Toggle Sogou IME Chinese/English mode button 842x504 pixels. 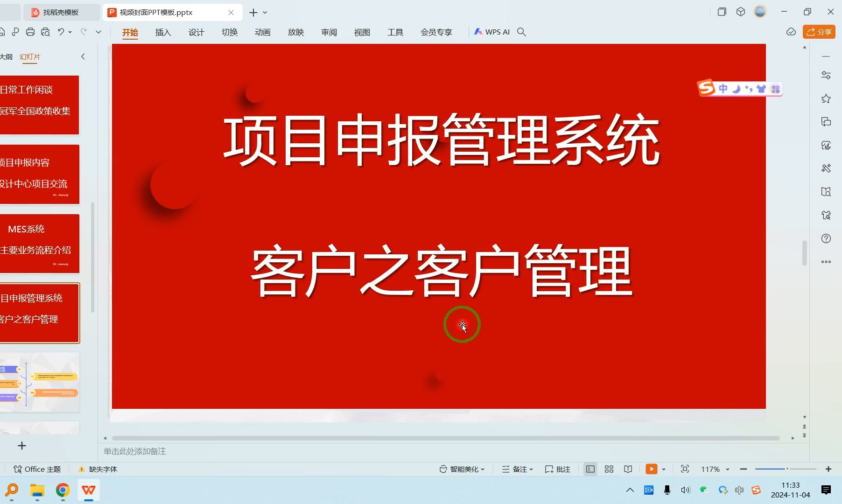723,89
